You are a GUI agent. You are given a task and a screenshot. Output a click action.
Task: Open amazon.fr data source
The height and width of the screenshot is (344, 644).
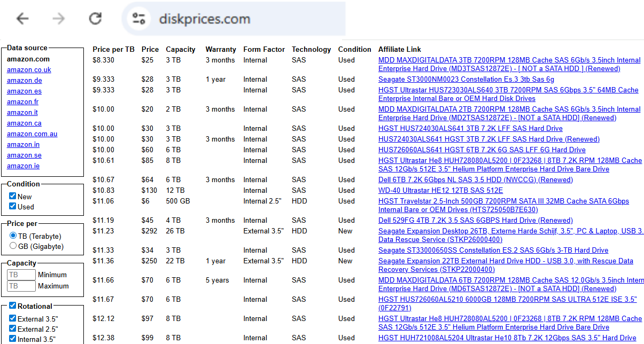point(22,101)
